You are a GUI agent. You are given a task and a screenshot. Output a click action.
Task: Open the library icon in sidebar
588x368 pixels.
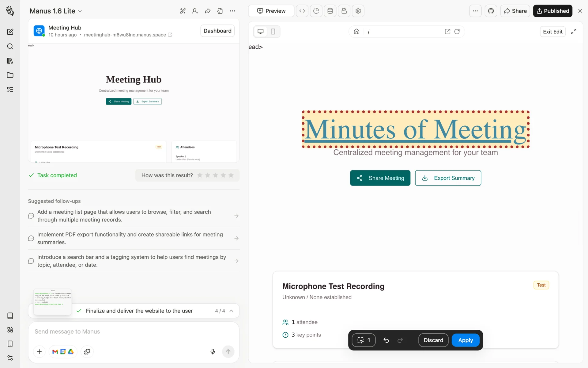[x=10, y=61]
